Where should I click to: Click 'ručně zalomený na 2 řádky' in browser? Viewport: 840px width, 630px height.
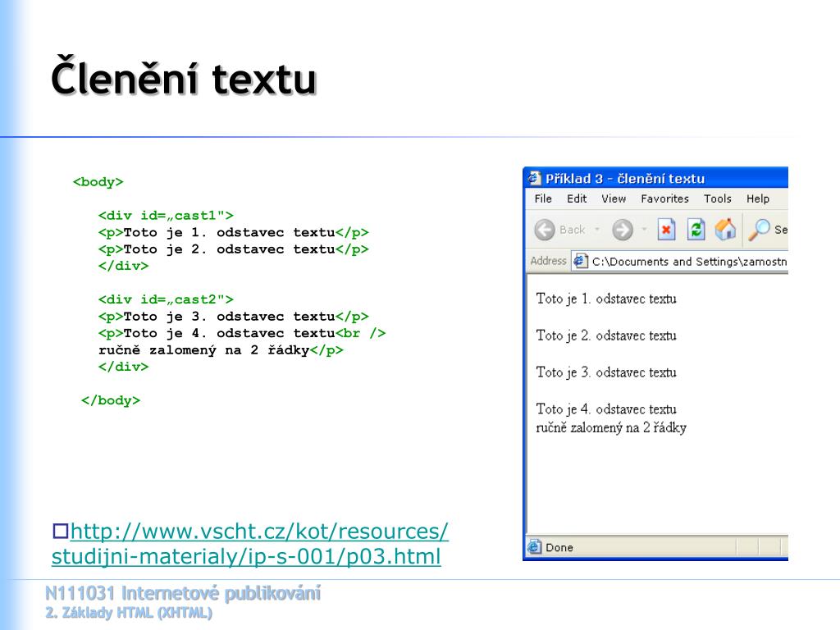point(610,427)
